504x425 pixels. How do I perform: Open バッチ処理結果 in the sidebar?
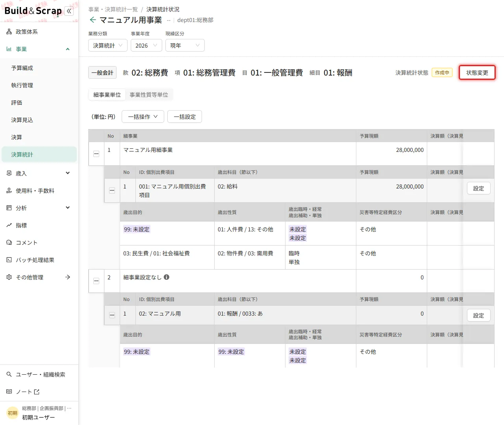(39, 260)
